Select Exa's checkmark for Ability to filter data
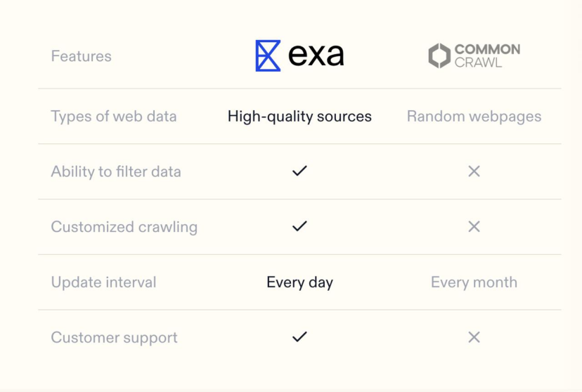 coord(299,171)
